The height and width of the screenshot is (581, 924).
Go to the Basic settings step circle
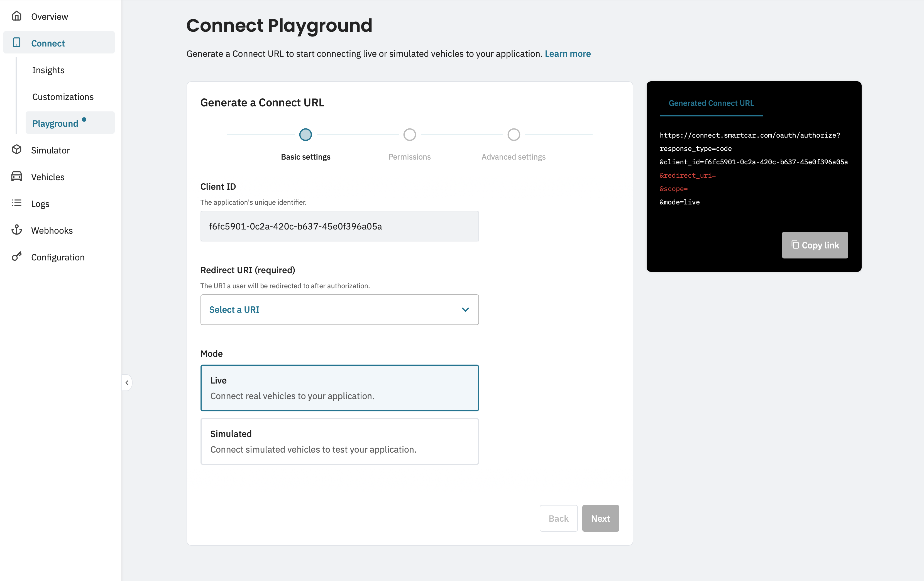coord(305,134)
